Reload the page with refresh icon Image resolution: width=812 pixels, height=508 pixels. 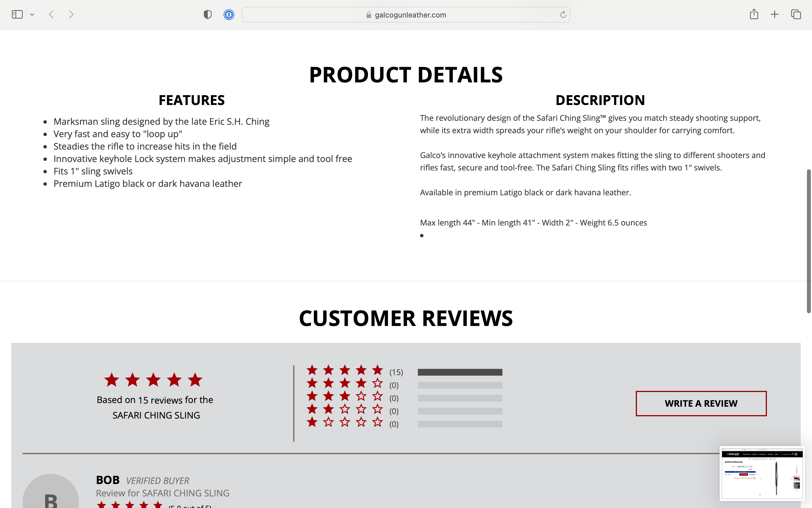[563, 14]
